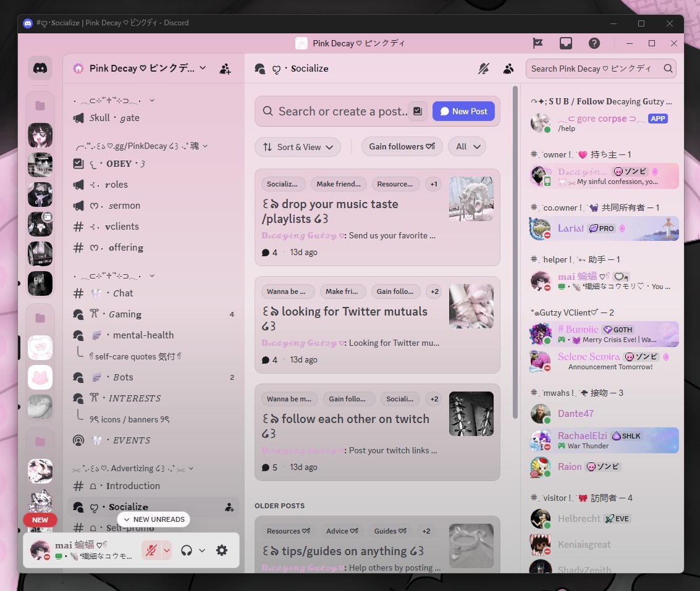Collapse category above Chat channel
The image size is (700, 591).
coord(114,276)
